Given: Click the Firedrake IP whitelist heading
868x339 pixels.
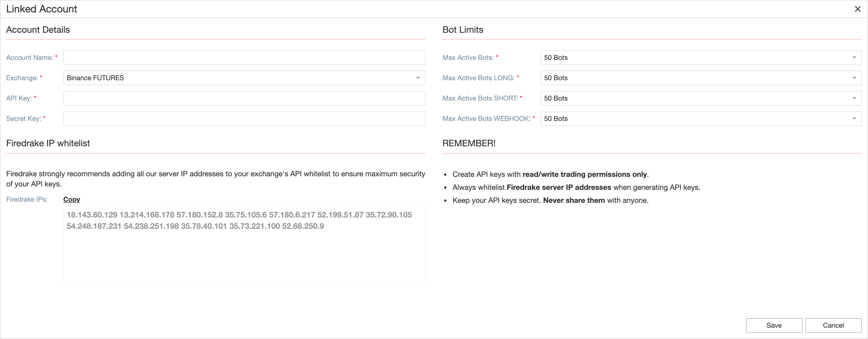Looking at the screenshot, I should pos(48,143).
